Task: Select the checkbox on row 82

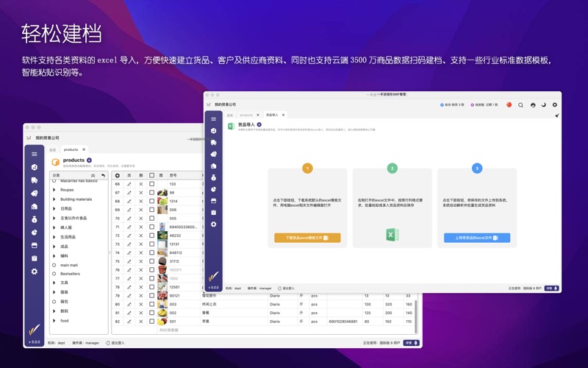Action: click(152, 322)
